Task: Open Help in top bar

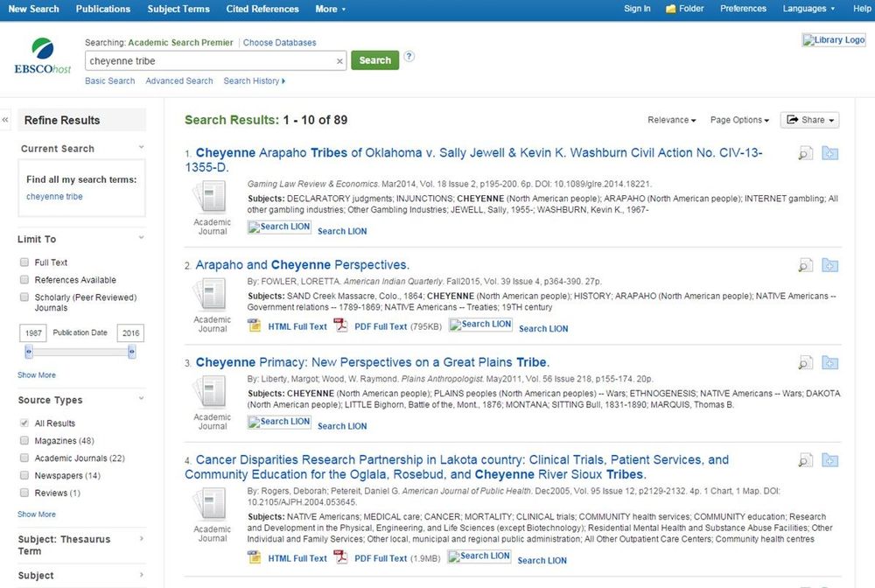Action: (862, 9)
